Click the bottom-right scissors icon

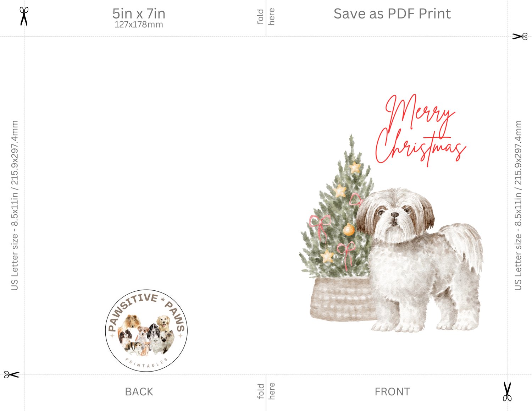[x=507, y=391]
